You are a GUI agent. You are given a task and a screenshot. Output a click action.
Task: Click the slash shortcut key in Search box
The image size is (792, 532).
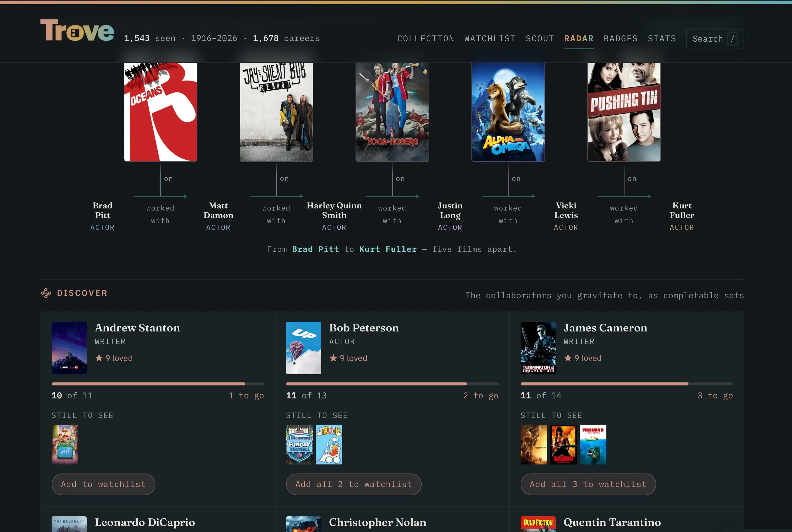pyautogui.click(x=732, y=39)
